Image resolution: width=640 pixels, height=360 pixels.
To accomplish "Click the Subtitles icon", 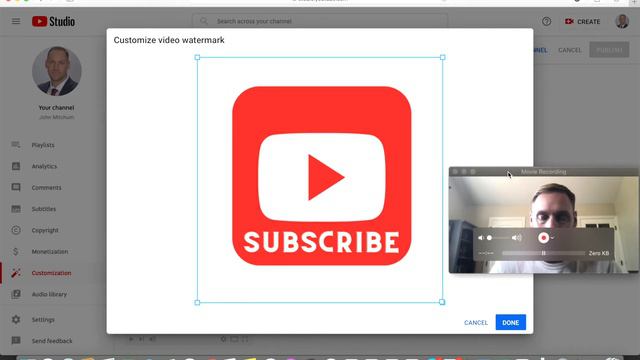I will click(x=16, y=209).
